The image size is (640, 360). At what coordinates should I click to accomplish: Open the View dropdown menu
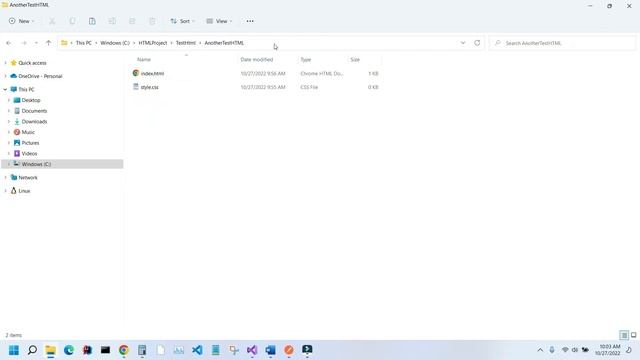pyautogui.click(x=219, y=21)
